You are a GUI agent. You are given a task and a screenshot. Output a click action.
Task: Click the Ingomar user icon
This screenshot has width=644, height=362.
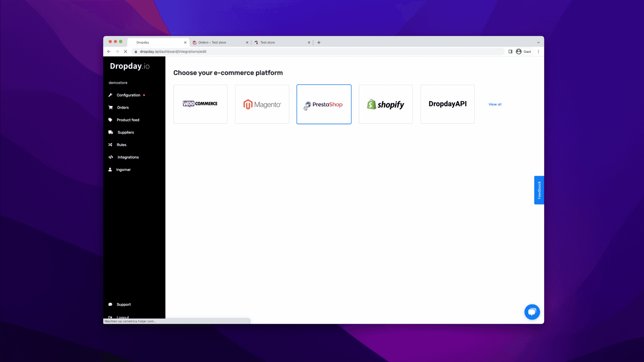tap(110, 170)
